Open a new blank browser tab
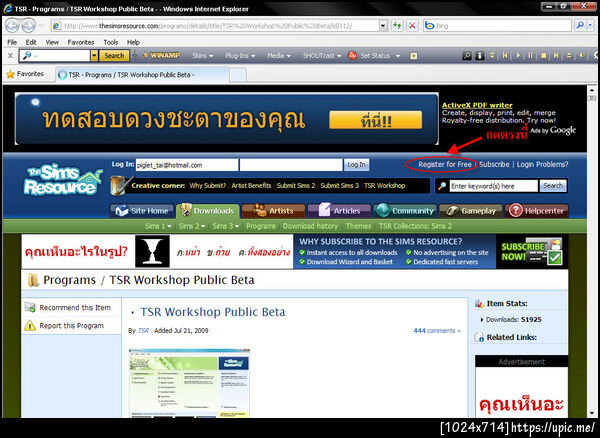 click(x=238, y=75)
